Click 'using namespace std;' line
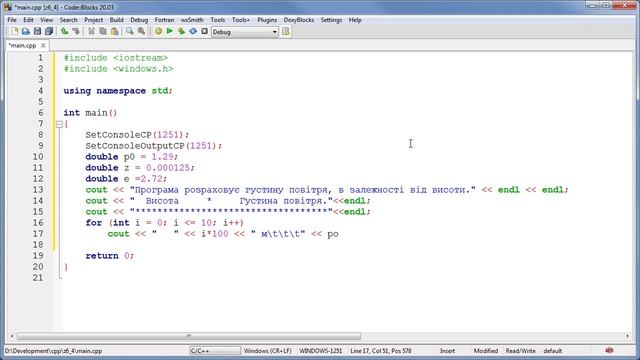Viewport: 640px width, 360px height. (x=118, y=91)
